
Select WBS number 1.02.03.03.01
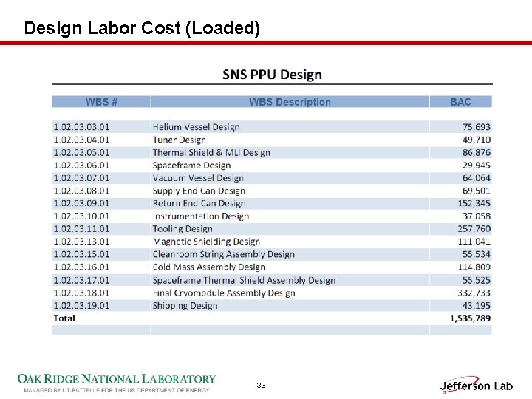point(82,127)
